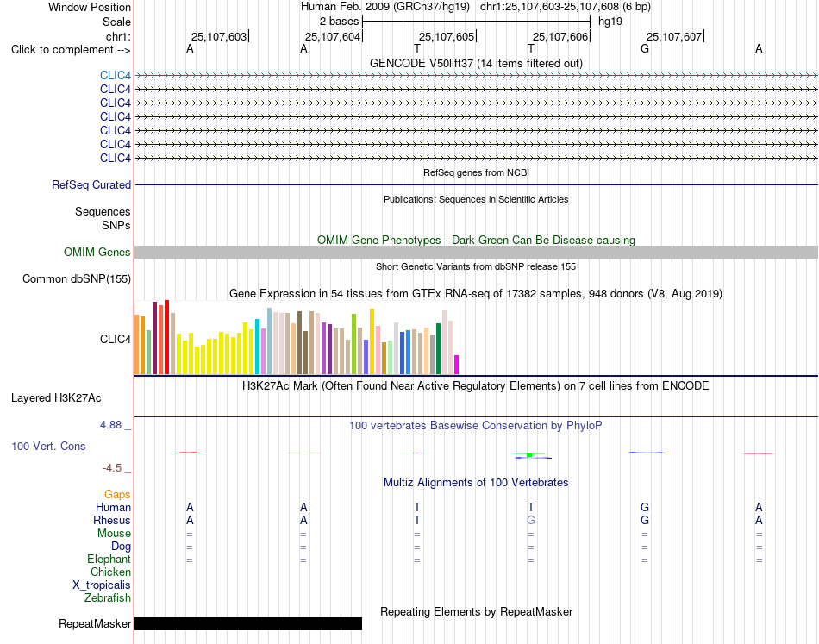Image resolution: width=819 pixels, height=644 pixels.
Task: Click the 4.88 PhyloP upper bound value
Action: (110, 425)
